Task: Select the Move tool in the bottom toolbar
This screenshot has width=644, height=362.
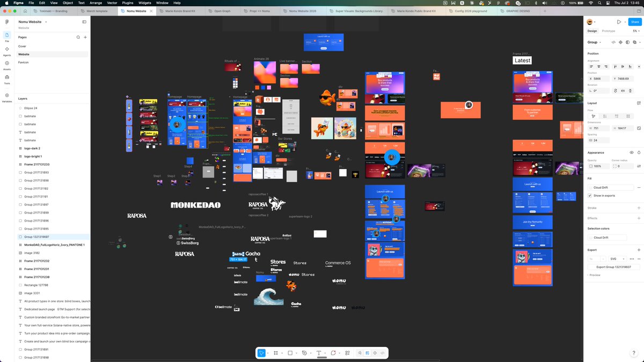Action: pyautogui.click(x=261, y=353)
